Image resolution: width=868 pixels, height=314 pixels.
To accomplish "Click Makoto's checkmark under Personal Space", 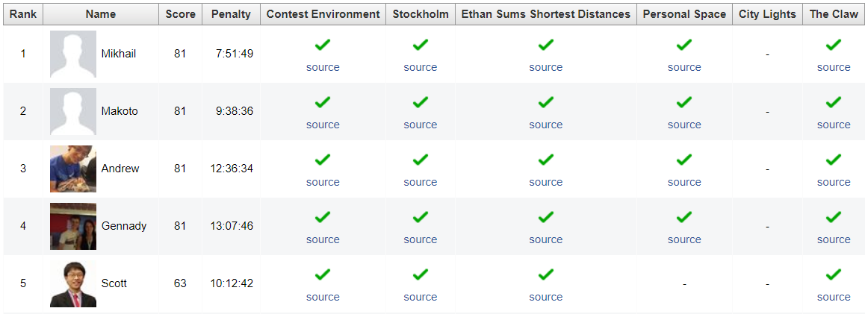I will [x=684, y=102].
